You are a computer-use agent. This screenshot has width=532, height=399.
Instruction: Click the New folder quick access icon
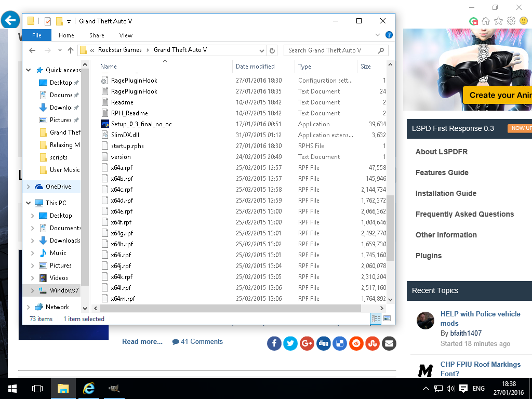click(x=59, y=21)
